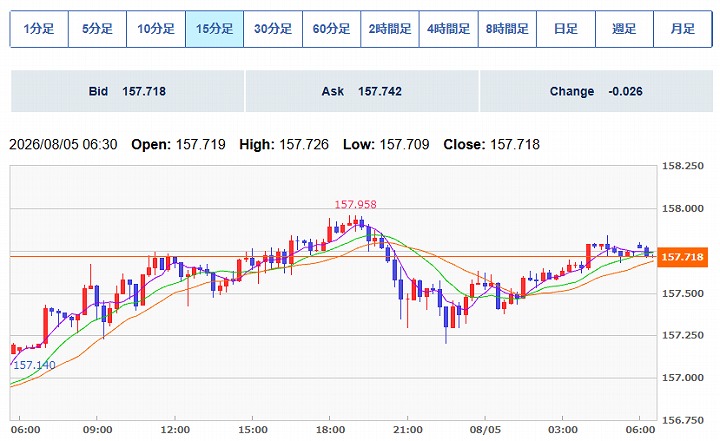
Task: Click the orange 157.718 current price tag
Action: pyautogui.click(x=682, y=257)
